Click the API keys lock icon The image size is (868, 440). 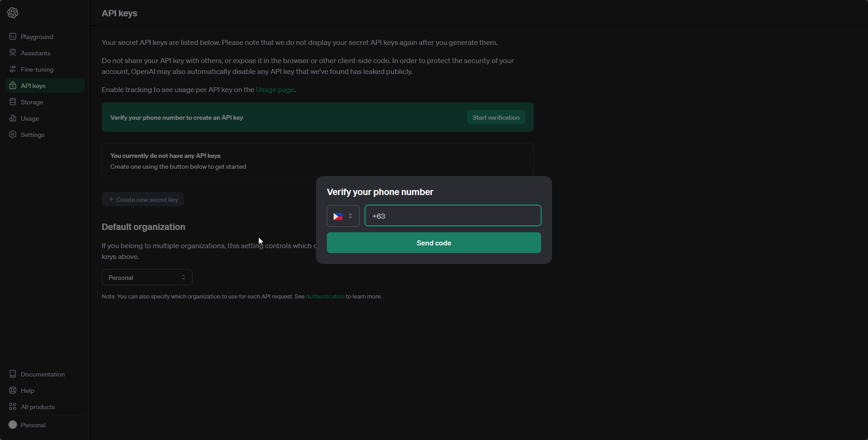coord(13,85)
